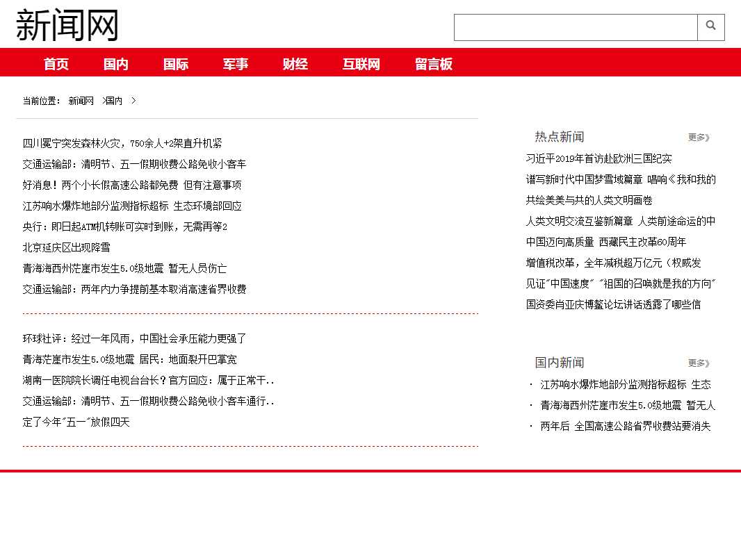The height and width of the screenshot is (560, 741).
Task: Read the 北京延庆区出现降雪 article
Action: 66,247
